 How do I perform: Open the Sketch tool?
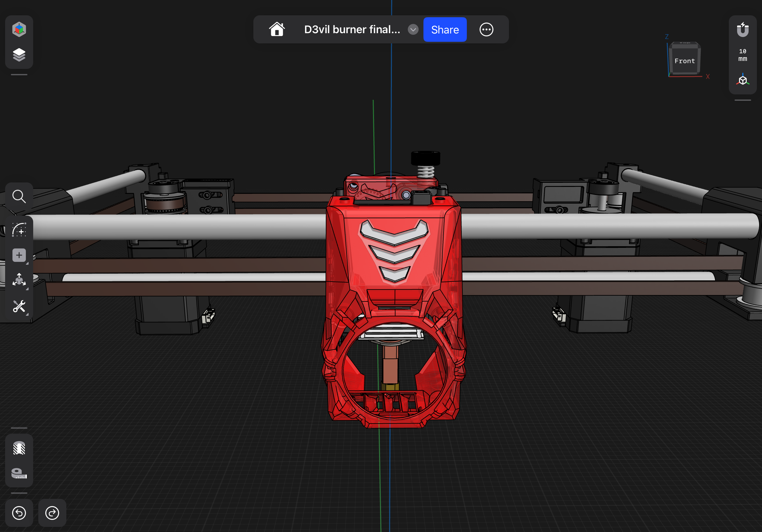pyautogui.click(x=19, y=231)
